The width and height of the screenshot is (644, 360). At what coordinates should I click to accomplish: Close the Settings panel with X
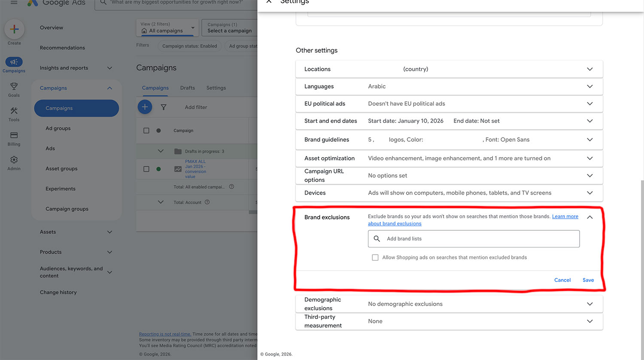coord(269,2)
